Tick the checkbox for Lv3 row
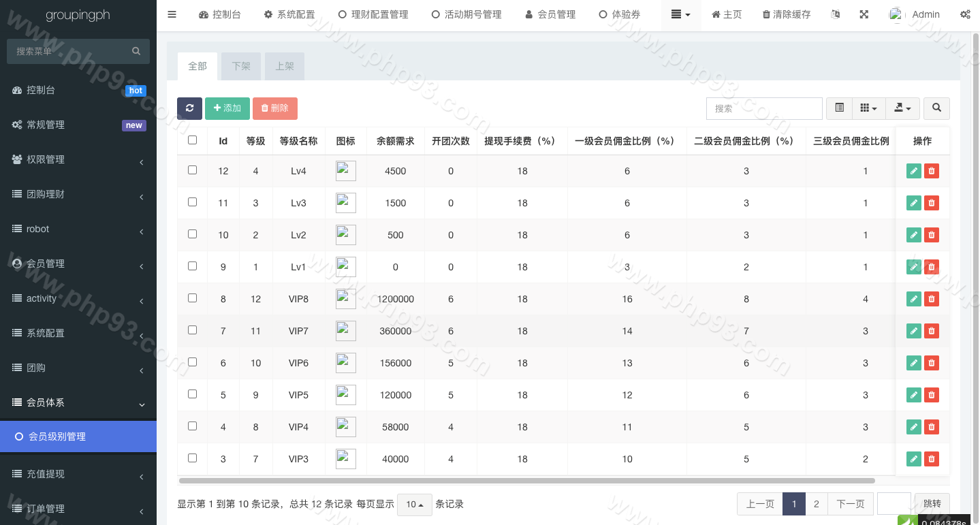The height and width of the screenshot is (525, 980). [x=192, y=202]
